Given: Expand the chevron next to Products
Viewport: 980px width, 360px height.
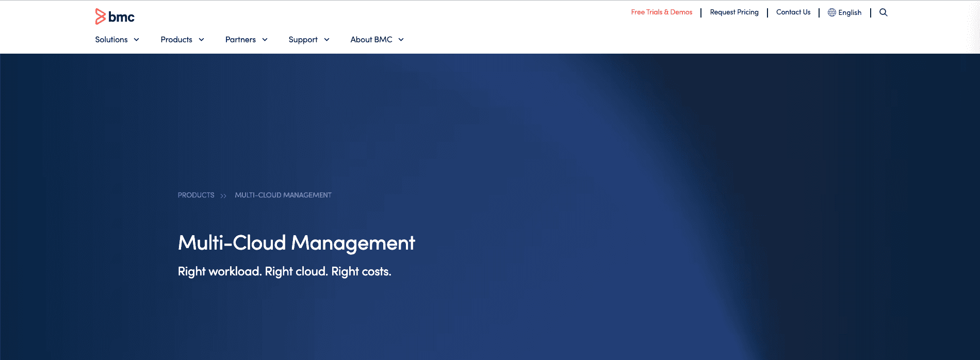Looking at the screenshot, I should pos(201,40).
